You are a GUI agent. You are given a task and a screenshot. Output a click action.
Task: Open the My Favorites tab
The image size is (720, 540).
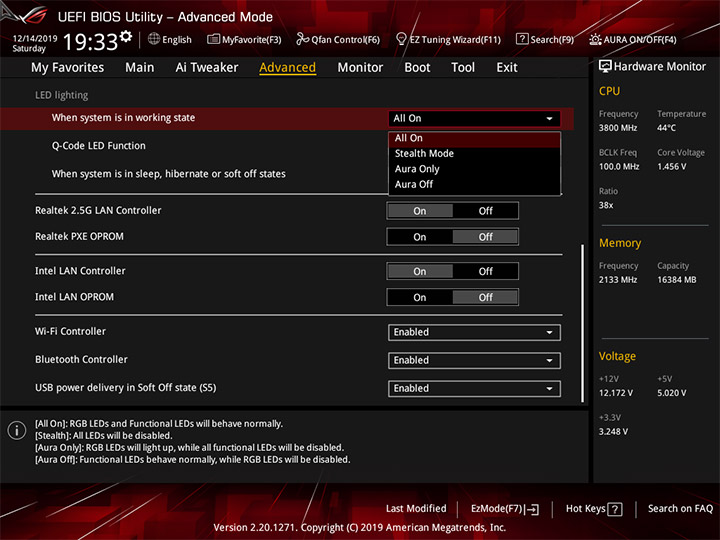coord(68,68)
